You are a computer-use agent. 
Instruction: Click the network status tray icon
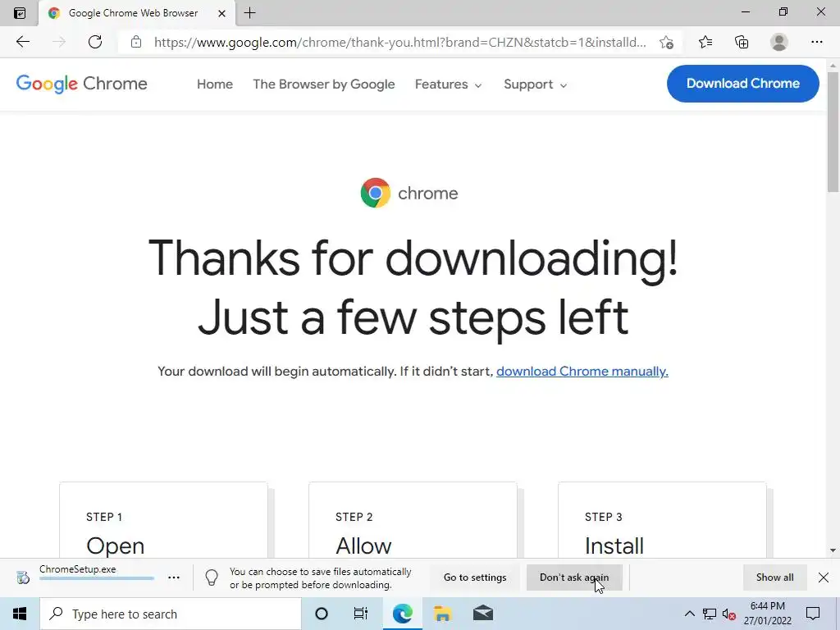[710, 614]
